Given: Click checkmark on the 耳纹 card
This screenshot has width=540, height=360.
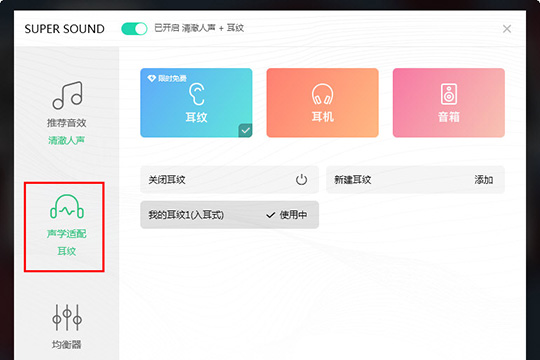Looking at the screenshot, I should click(x=245, y=131).
